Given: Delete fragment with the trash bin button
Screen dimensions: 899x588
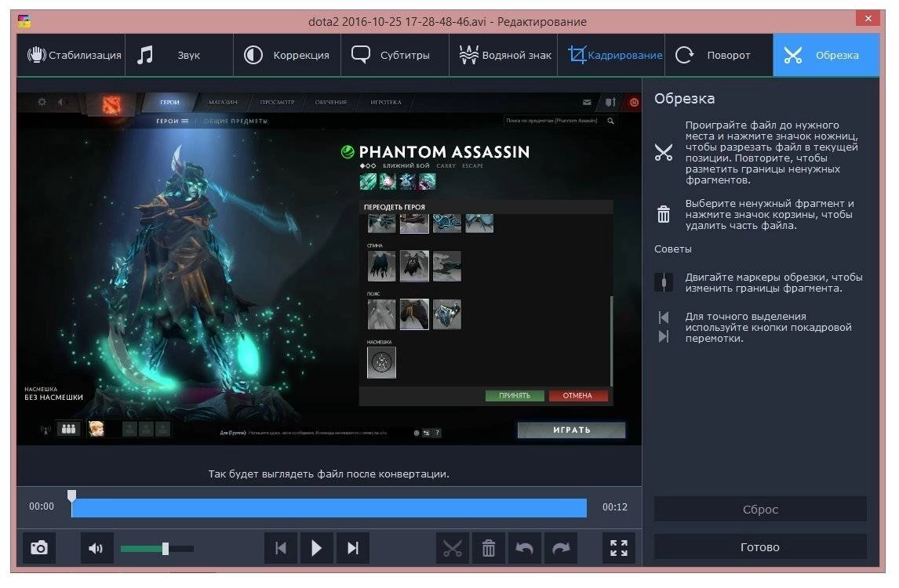Looking at the screenshot, I should coord(489,548).
